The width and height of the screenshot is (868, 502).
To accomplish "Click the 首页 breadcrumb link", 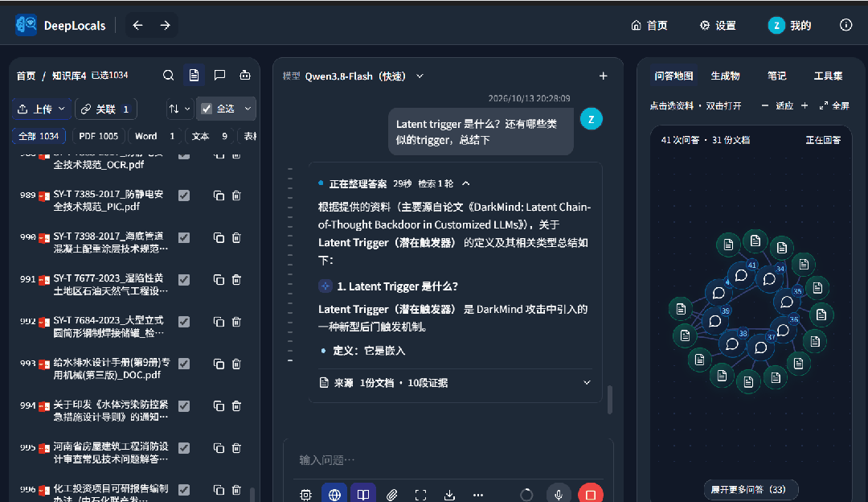I will point(26,76).
